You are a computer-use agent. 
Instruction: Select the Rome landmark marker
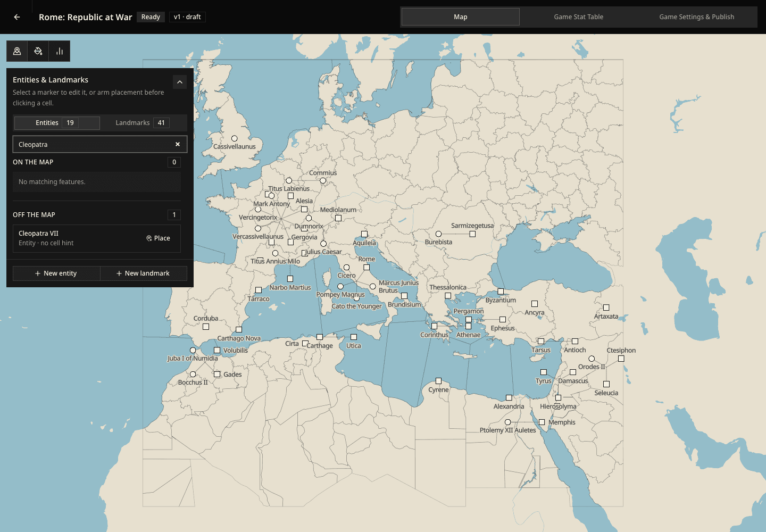point(367,267)
